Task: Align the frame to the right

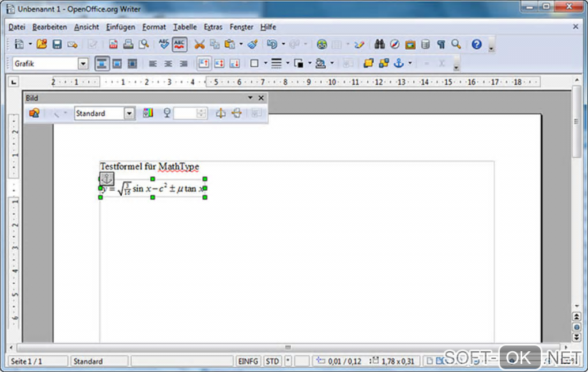Action: (x=183, y=64)
